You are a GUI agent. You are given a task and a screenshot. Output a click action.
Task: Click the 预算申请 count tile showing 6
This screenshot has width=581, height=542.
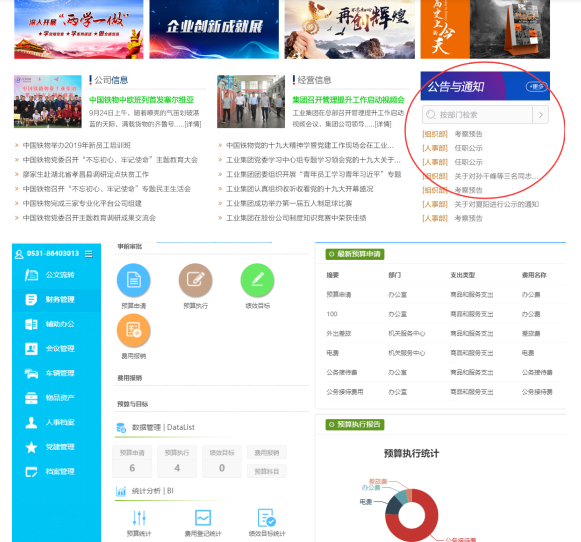pos(132,461)
